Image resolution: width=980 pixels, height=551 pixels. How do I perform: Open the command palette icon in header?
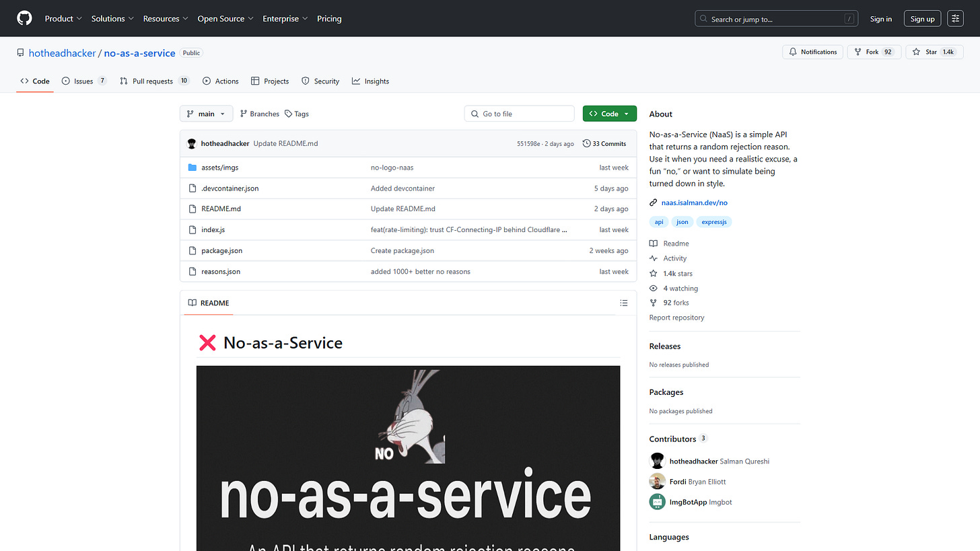[x=955, y=19]
